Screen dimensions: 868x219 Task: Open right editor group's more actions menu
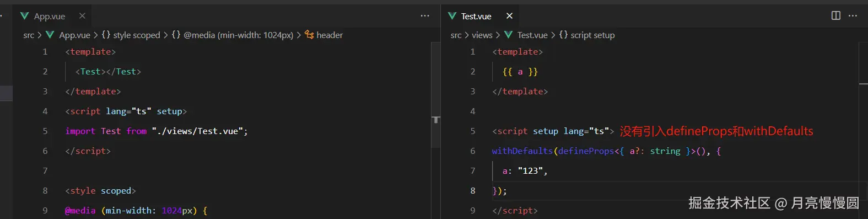853,15
